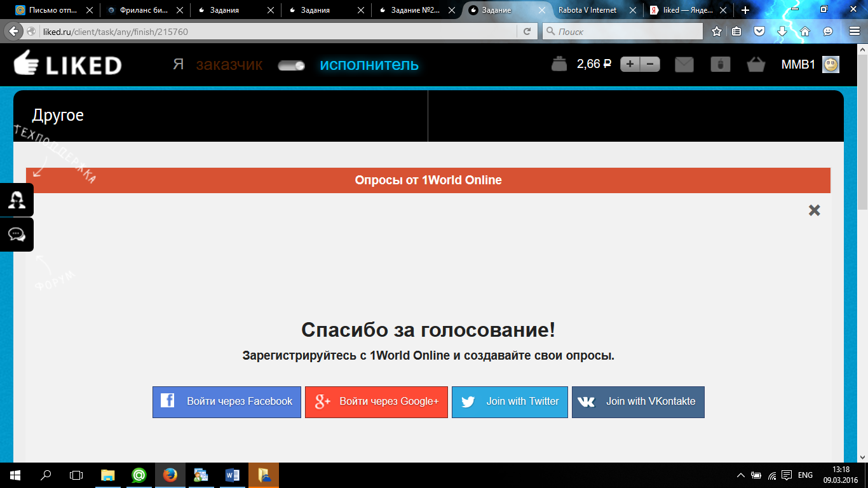Open Microsoft Word from taskbar
The width and height of the screenshot is (868, 488).
click(232, 475)
